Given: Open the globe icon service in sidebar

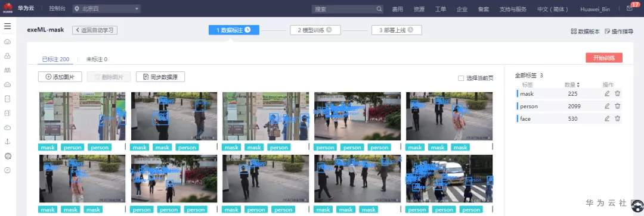Looking at the screenshot, I should pos(7,156).
